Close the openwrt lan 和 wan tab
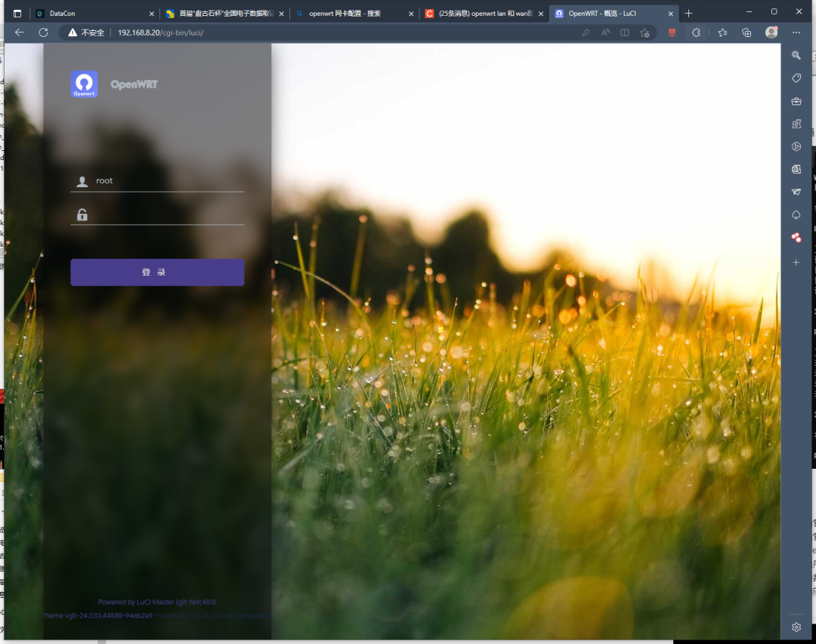 541,14
